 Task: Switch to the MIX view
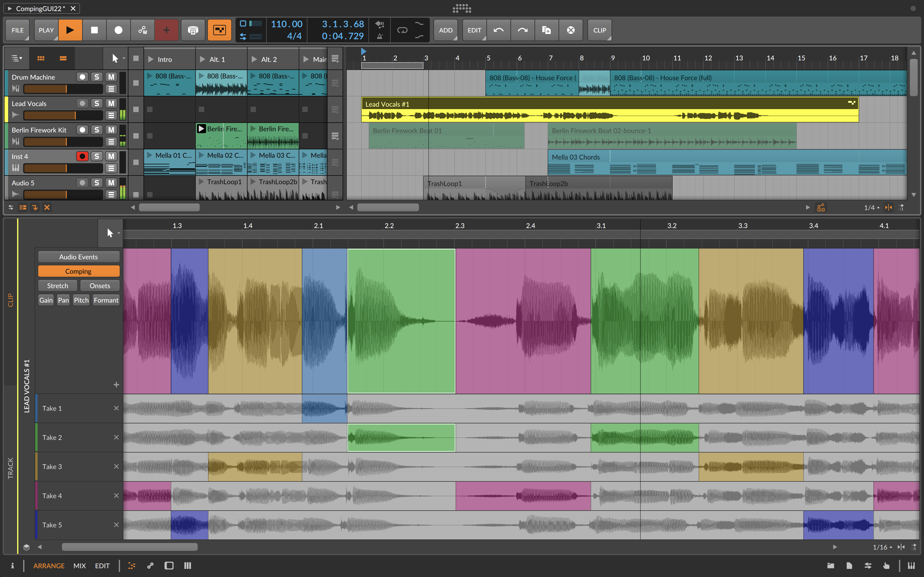[x=80, y=566]
